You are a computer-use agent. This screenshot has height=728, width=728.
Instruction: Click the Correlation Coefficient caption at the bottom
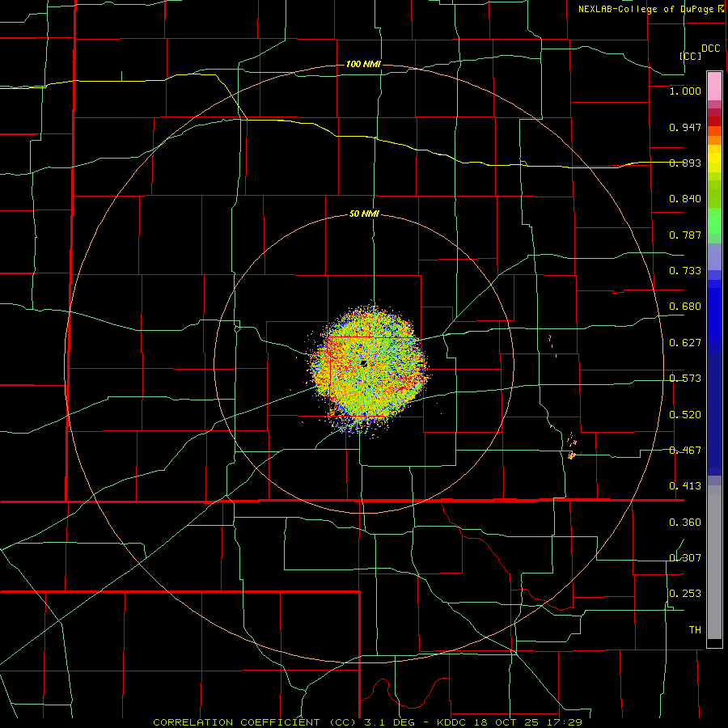tap(368, 722)
